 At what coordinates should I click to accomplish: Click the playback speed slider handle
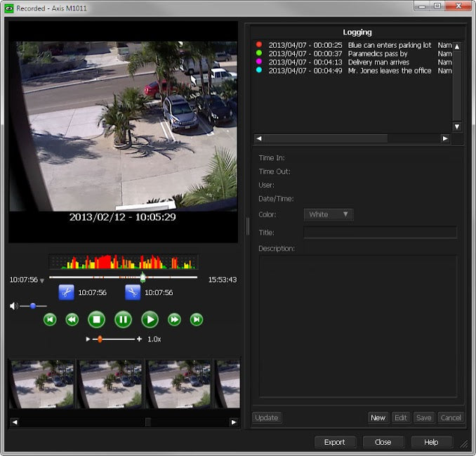[x=100, y=339]
